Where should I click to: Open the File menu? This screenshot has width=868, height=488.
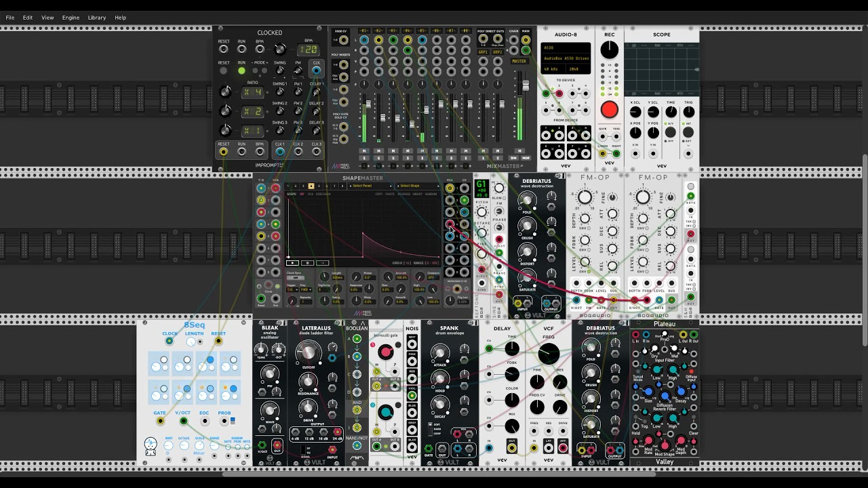coord(10,18)
